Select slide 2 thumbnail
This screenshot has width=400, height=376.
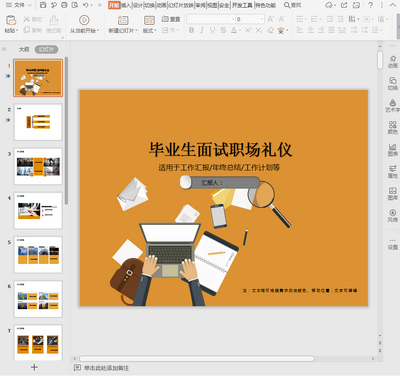38,122
